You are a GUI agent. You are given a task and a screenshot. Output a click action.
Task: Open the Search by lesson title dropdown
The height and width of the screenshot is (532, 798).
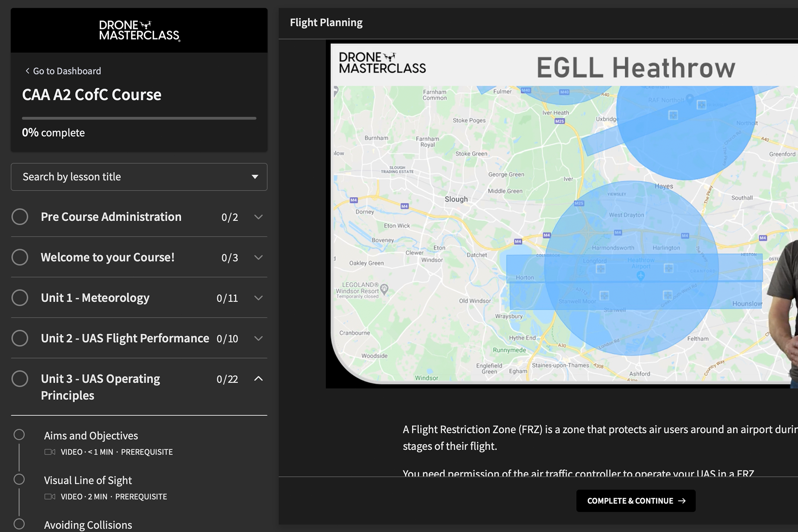click(x=139, y=177)
